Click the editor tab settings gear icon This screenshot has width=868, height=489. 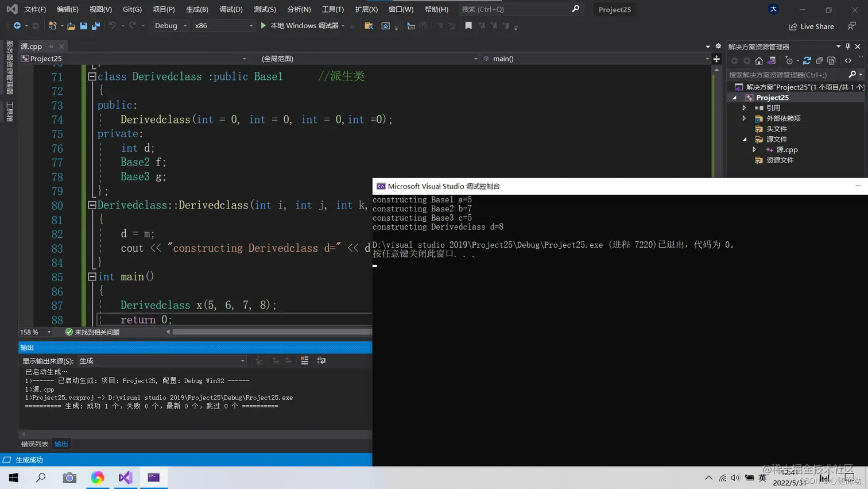[718, 46]
